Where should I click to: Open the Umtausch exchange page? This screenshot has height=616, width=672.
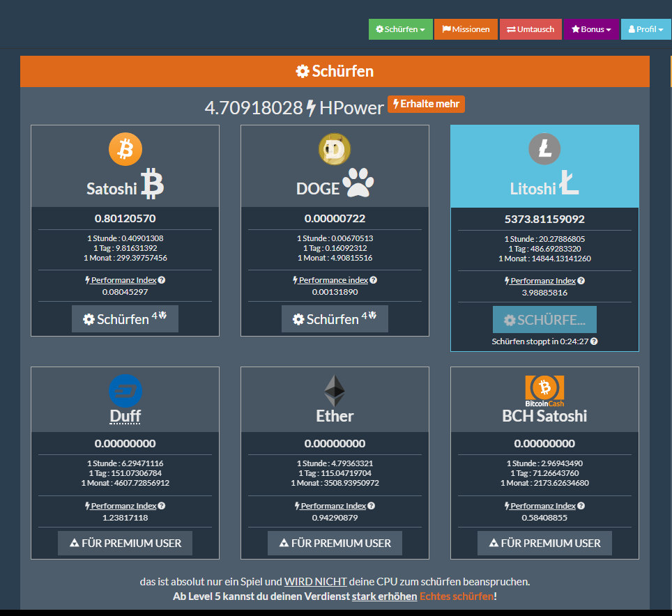click(x=530, y=29)
